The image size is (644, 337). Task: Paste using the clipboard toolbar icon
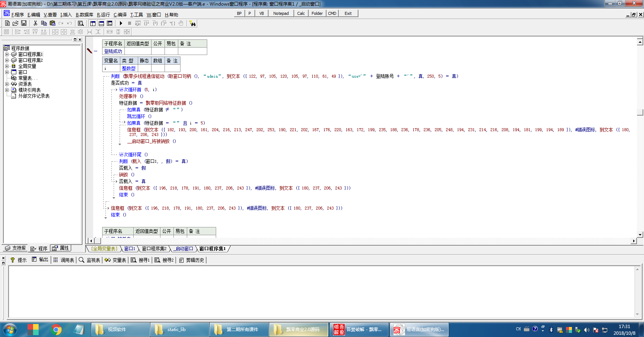point(52,23)
